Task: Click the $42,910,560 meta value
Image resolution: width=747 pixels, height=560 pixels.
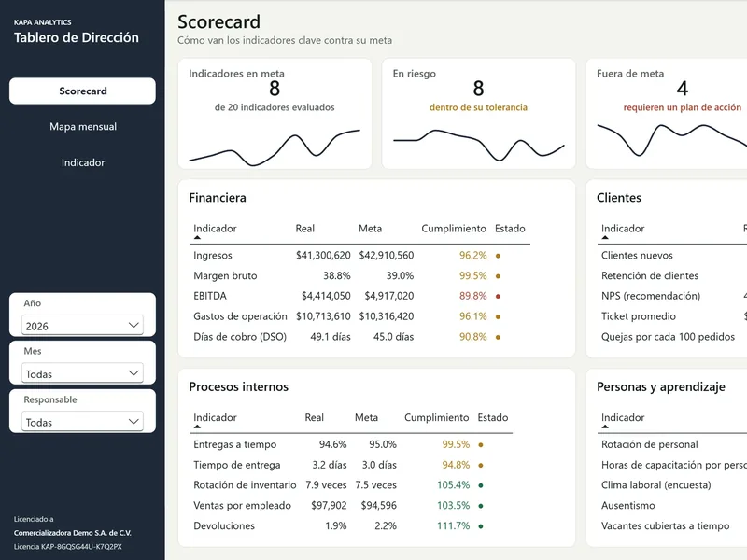Action: 387,255
